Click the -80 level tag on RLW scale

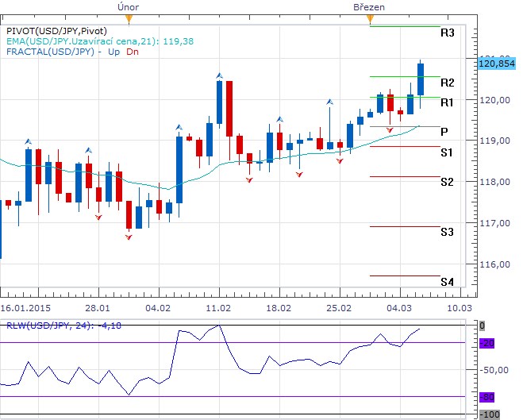[486, 397]
